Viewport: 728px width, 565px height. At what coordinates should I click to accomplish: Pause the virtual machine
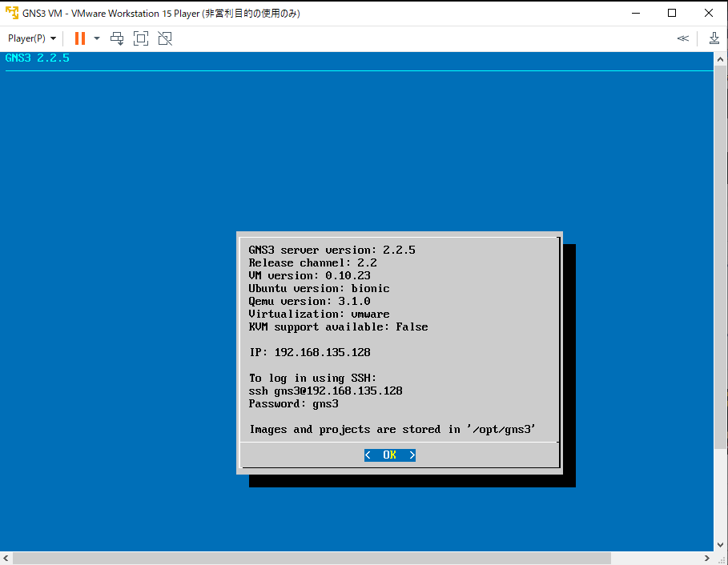[x=80, y=38]
